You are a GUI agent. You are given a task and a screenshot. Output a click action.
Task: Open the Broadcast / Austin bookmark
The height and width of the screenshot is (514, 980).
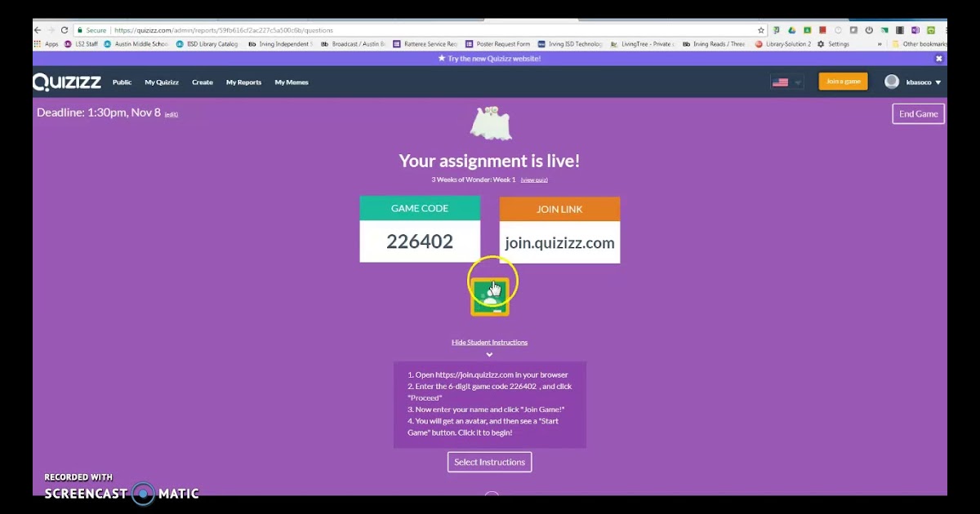(354, 44)
